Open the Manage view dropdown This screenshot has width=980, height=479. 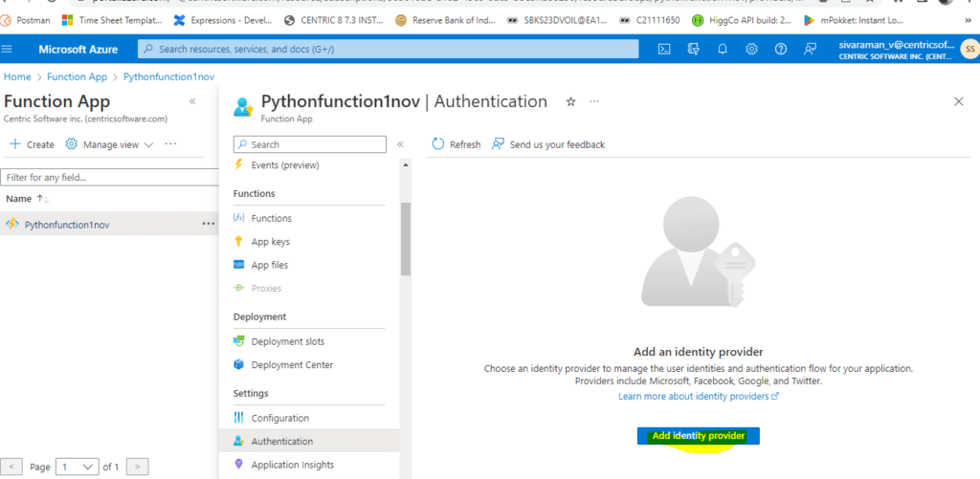tap(109, 144)
